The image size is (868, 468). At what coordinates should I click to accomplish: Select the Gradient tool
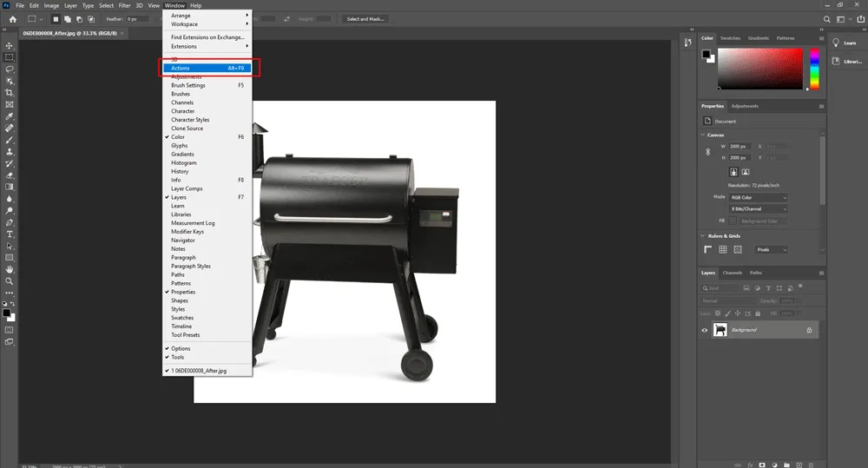point(10,187)
